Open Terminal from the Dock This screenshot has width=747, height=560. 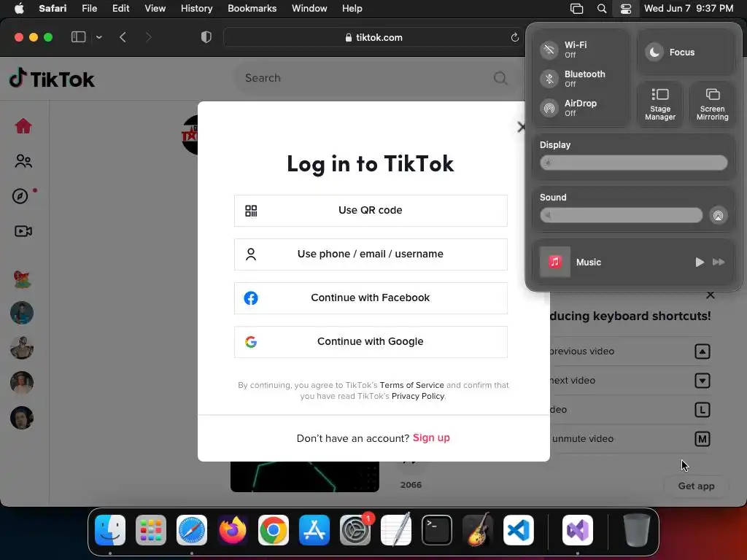pos(437,530)
